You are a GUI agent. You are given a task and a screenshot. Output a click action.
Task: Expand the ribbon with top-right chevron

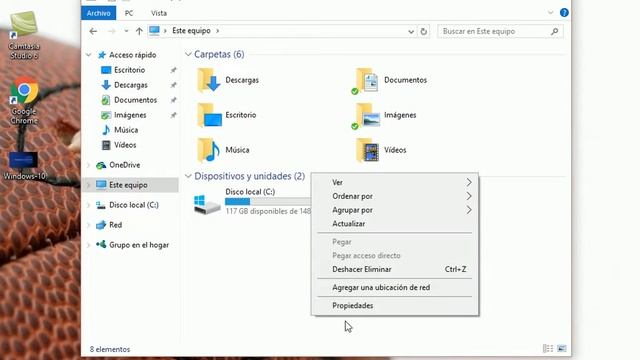(x=550, y=13)
